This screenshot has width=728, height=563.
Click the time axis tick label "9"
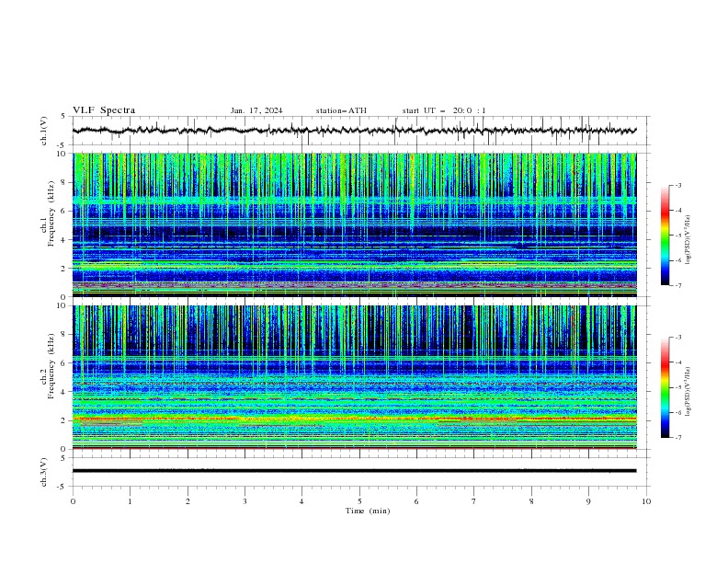[x=588, y=501]
